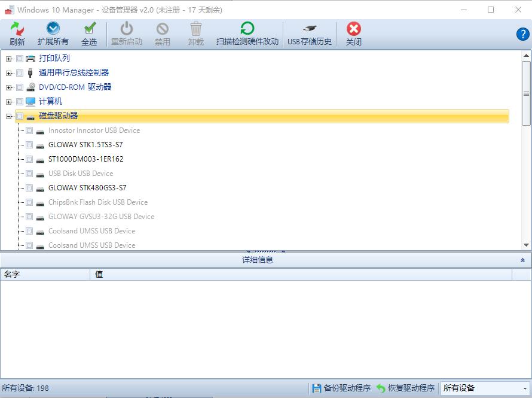Screen dimensions: 532x398
Task: Select the Innostor Innostor USB Device entry
Action: pos(93,130)
